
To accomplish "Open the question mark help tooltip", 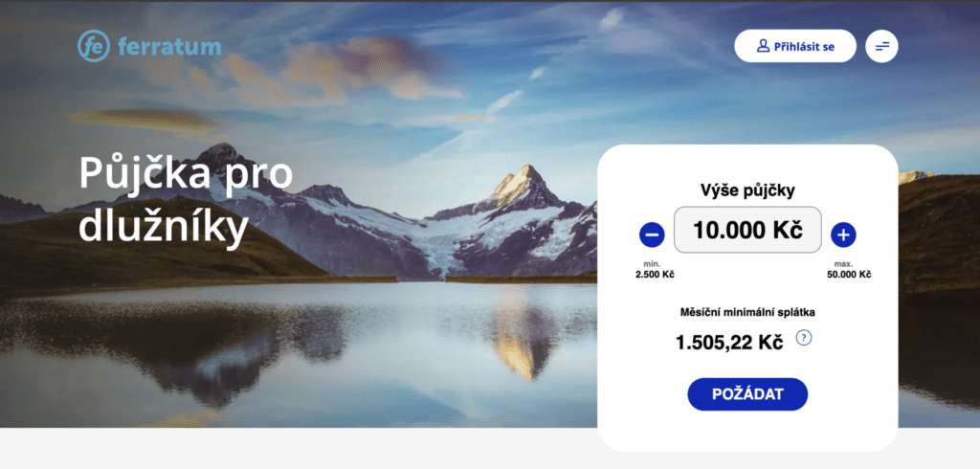I will pyautogui.click(x=804, y=338).
